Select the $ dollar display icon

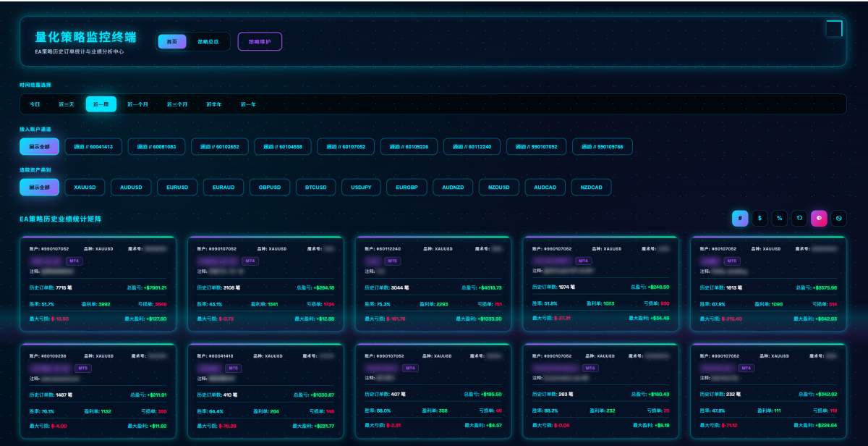(x=759, y=218)
